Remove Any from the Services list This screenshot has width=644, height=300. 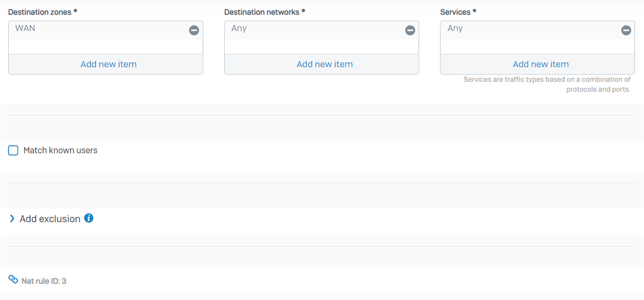(x=626, y=30)
